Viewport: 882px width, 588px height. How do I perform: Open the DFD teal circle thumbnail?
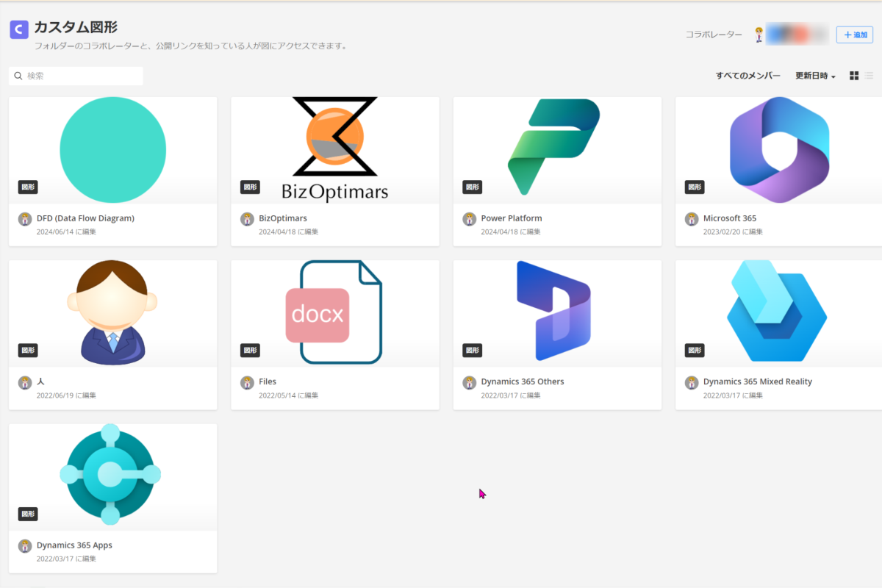[x=112, y=150]
